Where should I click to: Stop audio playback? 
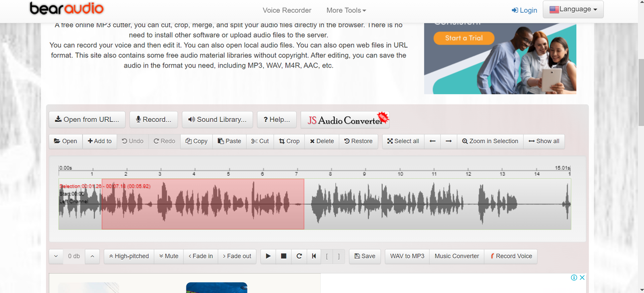pyautogui.click(x=283, y=256)
